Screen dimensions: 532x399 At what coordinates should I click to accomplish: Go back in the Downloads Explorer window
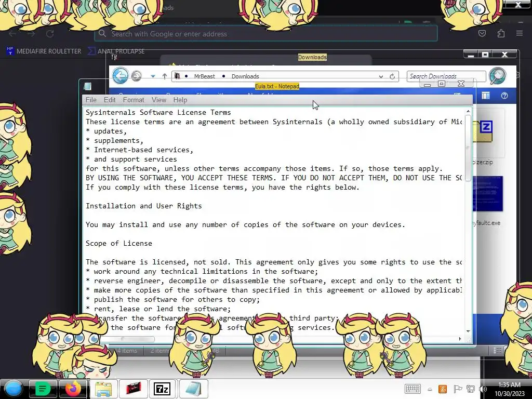pyautogui.click(x=121, y=75)
